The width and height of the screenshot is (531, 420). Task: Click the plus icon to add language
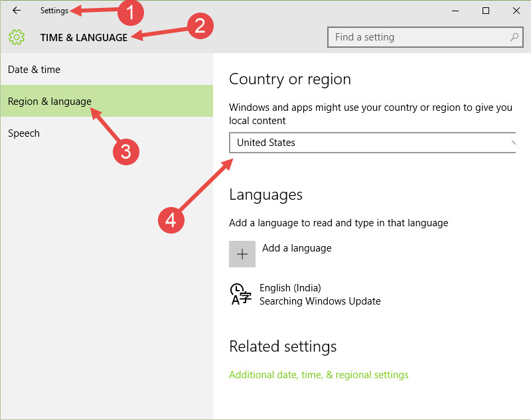242,254
